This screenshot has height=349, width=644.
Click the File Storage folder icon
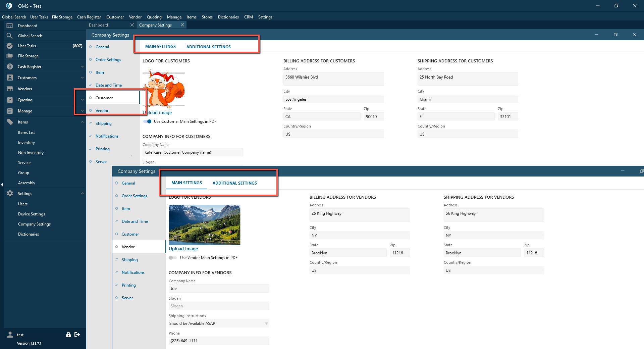click(10, 56)
